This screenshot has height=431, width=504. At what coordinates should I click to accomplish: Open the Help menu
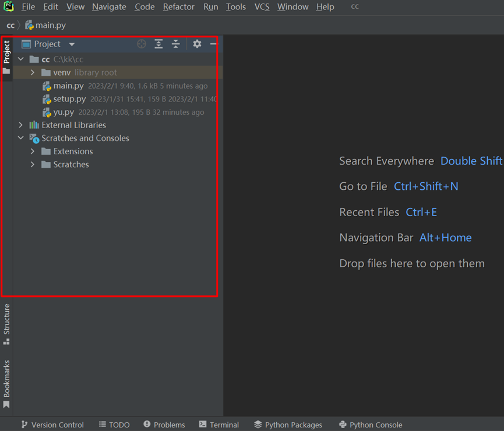[325, 7]
